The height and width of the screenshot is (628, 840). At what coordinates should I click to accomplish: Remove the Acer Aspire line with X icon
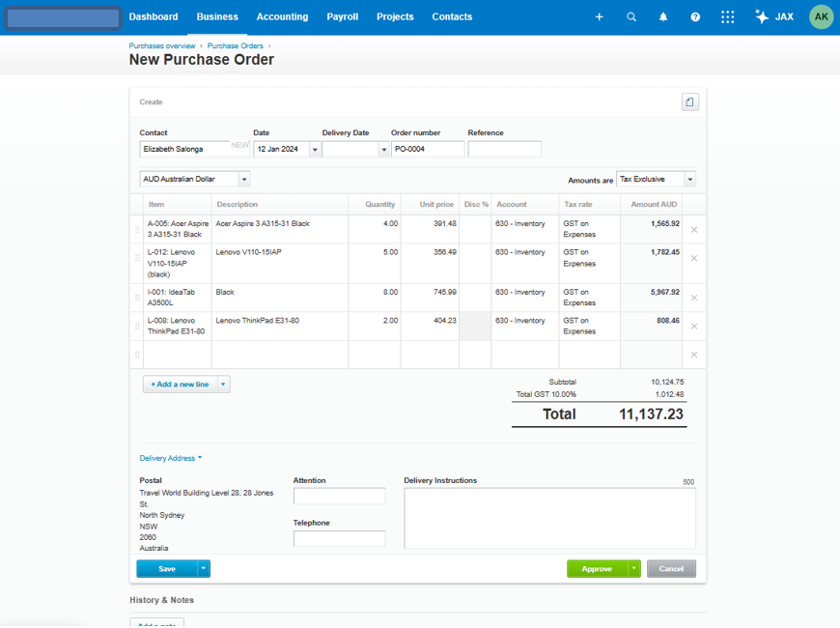694,230
